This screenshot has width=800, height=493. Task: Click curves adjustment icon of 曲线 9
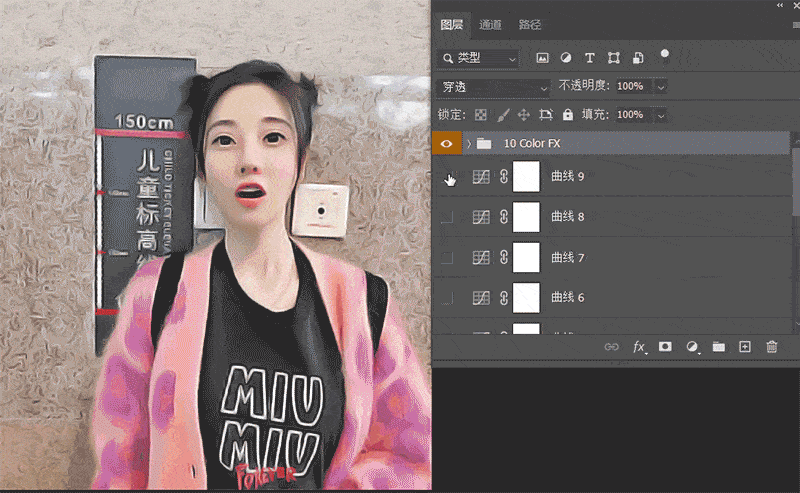[x=481, y=177]
